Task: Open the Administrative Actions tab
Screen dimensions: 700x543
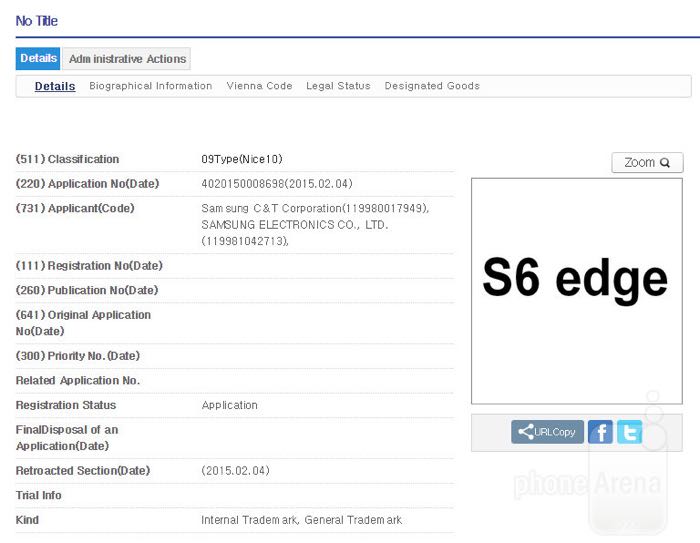Action: point(127,59)
